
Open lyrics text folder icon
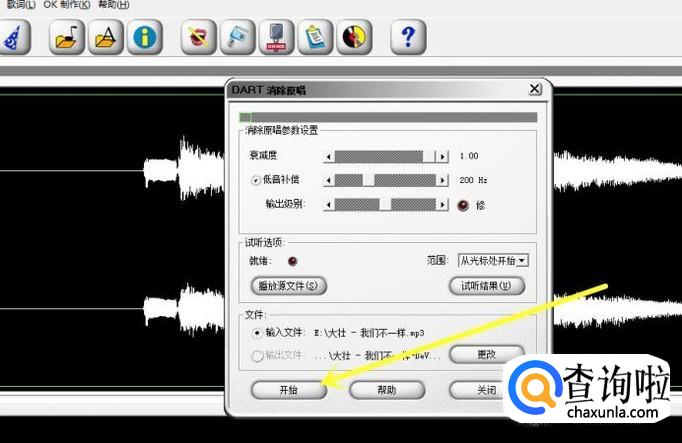tap(106, 37)
